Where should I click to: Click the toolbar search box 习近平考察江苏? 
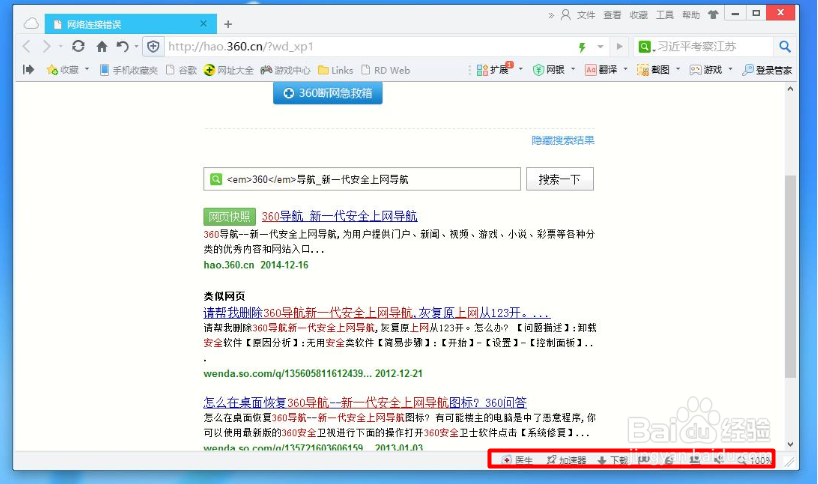[x=704, y=47]
